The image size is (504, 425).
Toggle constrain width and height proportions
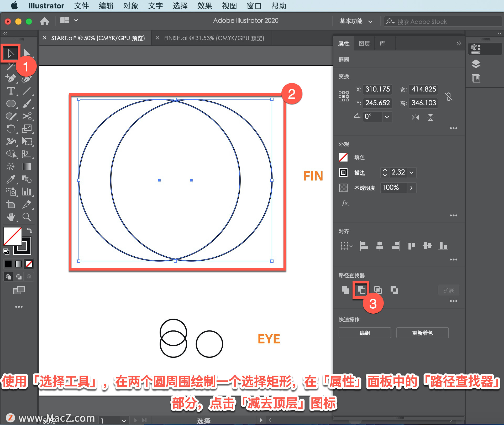tap(449, 97)
